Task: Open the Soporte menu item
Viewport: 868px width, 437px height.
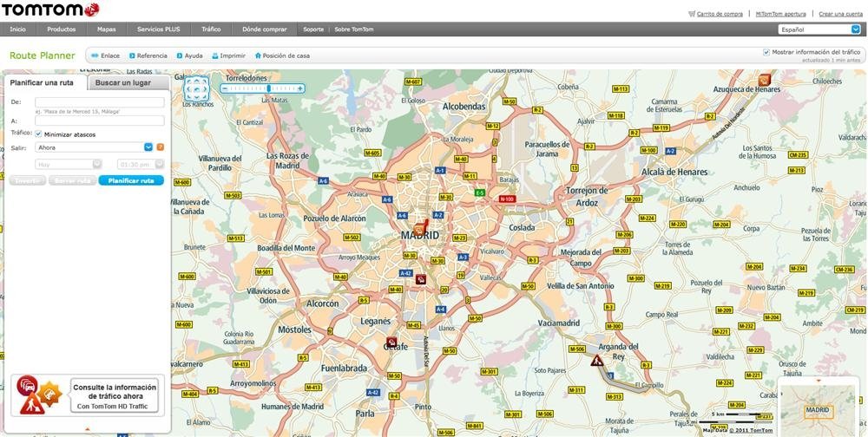Action: click(313, 29)
